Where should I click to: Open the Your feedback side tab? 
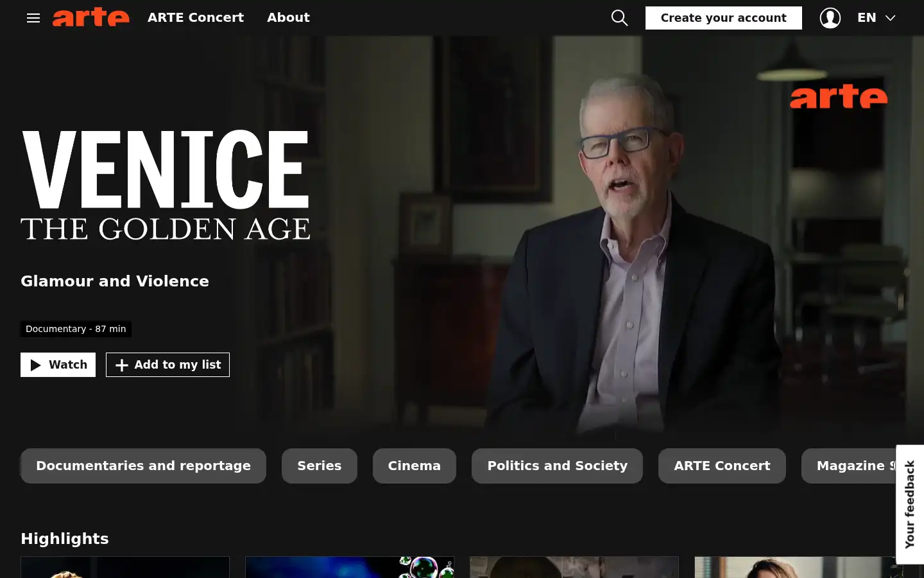910,504
